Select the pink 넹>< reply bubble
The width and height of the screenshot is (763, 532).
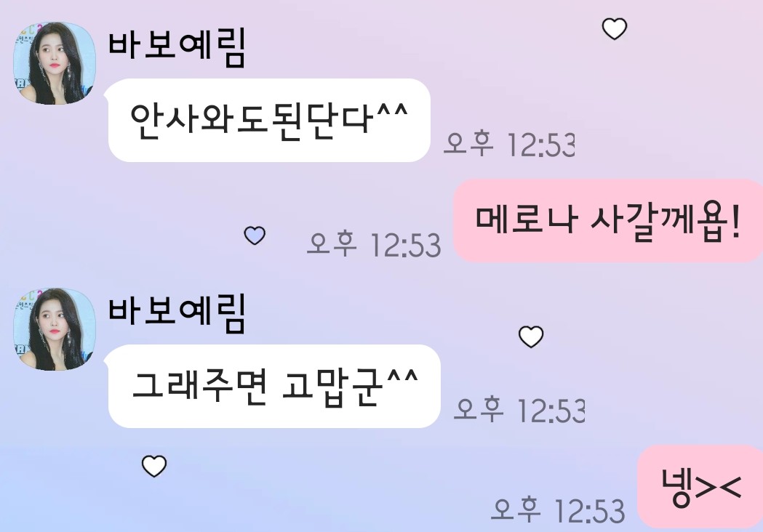click(x=700, y=486)
